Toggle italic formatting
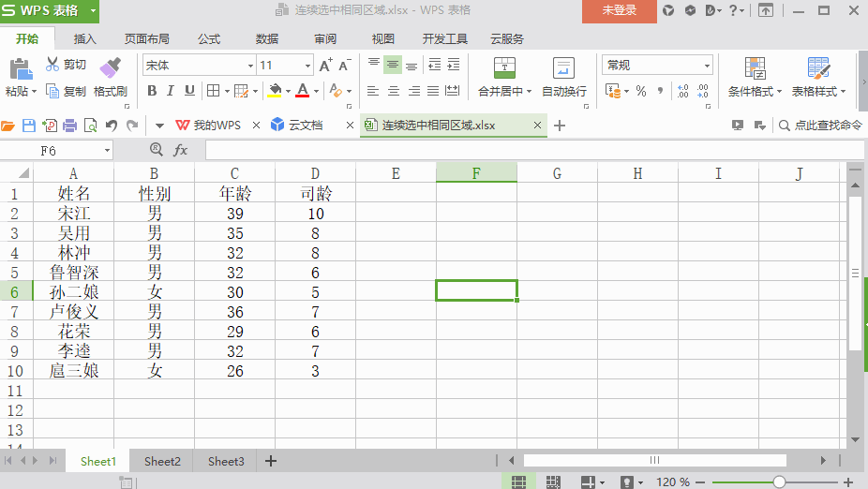The height and width of the screenshot is (489, 868). pyautogui.click(x=171, y=91)
